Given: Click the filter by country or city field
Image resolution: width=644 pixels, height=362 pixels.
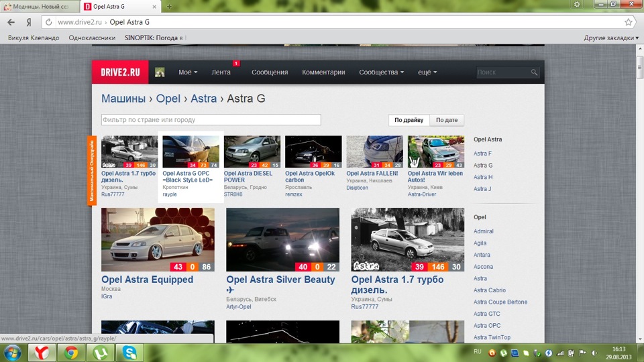Looking at the screenshot, I should (211, 120).
